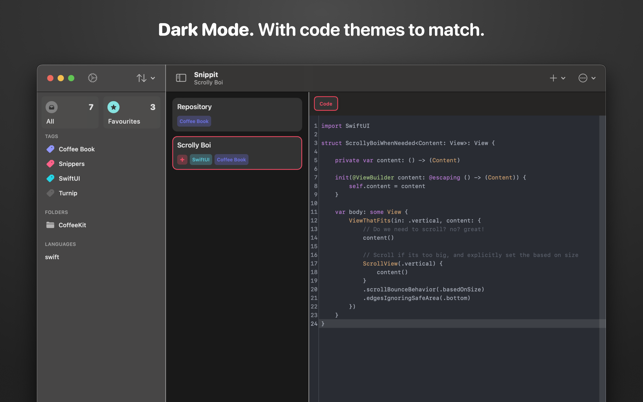Screen dimensions: 643x402
Task: Switch to the Code tab
Action: point(326,104)
